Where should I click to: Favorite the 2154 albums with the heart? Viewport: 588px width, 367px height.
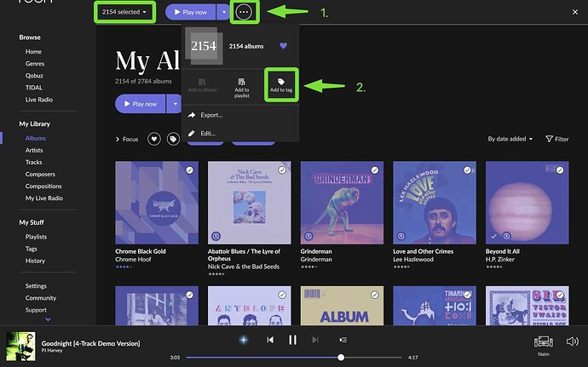pyautogui.click(x=284, y=46)
